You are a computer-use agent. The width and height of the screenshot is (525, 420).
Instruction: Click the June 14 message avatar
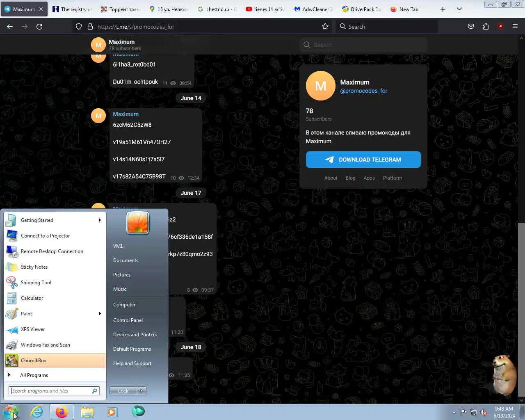[x=98, y=116]
